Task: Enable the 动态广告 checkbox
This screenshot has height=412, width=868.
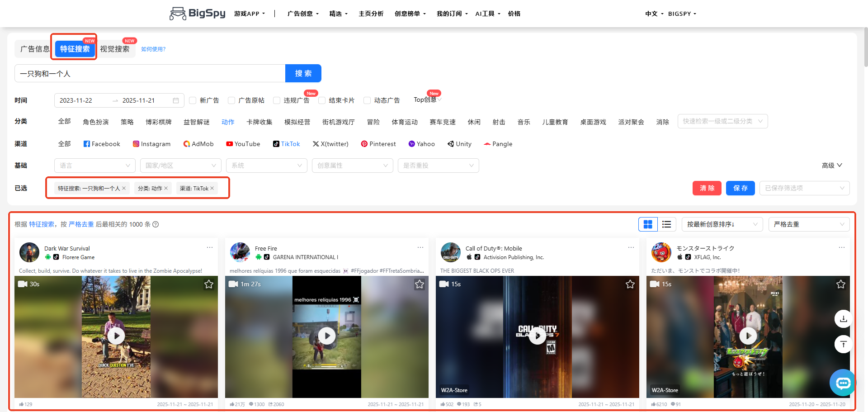Action: tap(367, 100)
